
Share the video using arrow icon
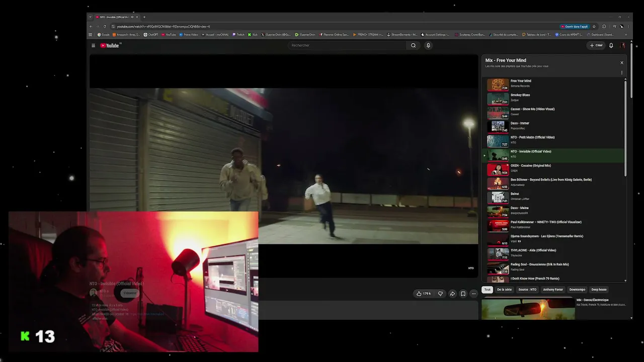(x=452, y=294)
